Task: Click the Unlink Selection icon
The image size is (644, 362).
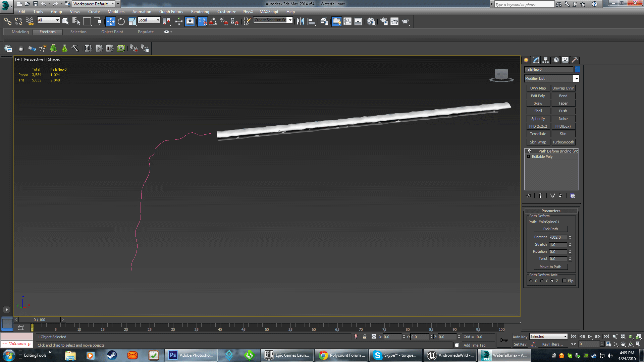Action: (18, 21)
